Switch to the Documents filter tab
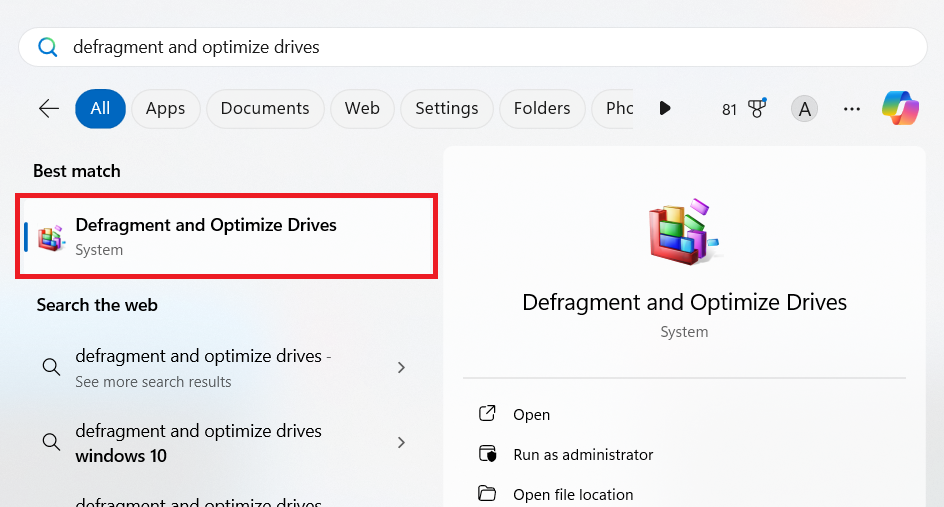 265,108
